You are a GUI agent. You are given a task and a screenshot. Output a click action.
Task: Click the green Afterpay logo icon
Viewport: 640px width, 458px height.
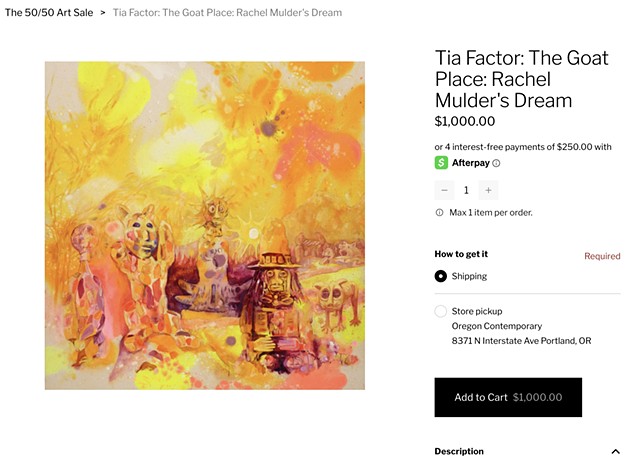coord(441,163)
